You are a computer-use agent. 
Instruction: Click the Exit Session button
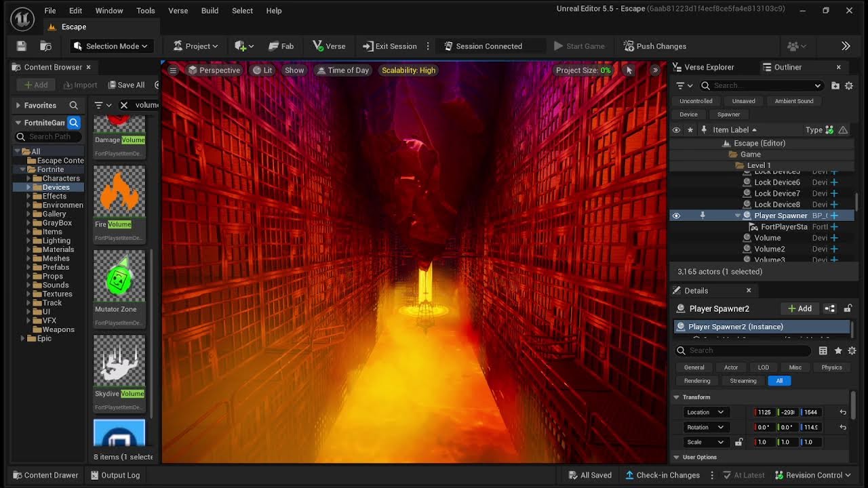(390, 46)
